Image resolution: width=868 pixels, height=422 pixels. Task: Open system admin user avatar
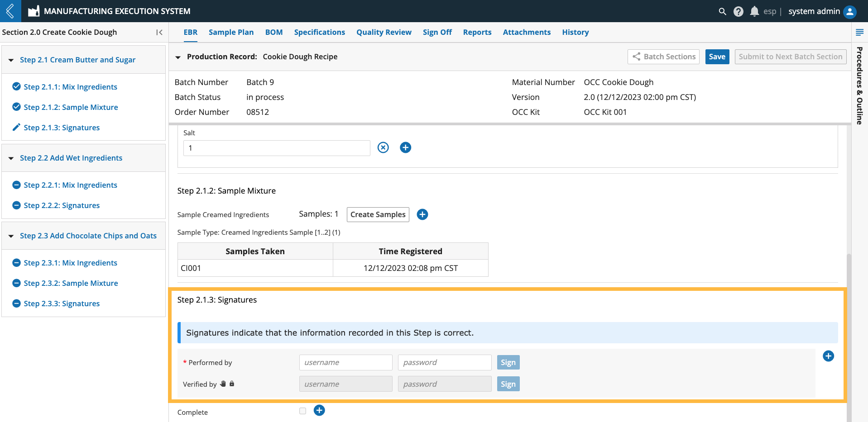[850, 11]
